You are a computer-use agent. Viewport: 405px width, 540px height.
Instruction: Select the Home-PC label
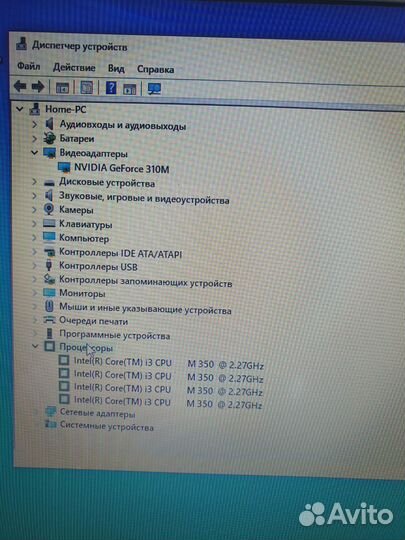coord(65,109)
